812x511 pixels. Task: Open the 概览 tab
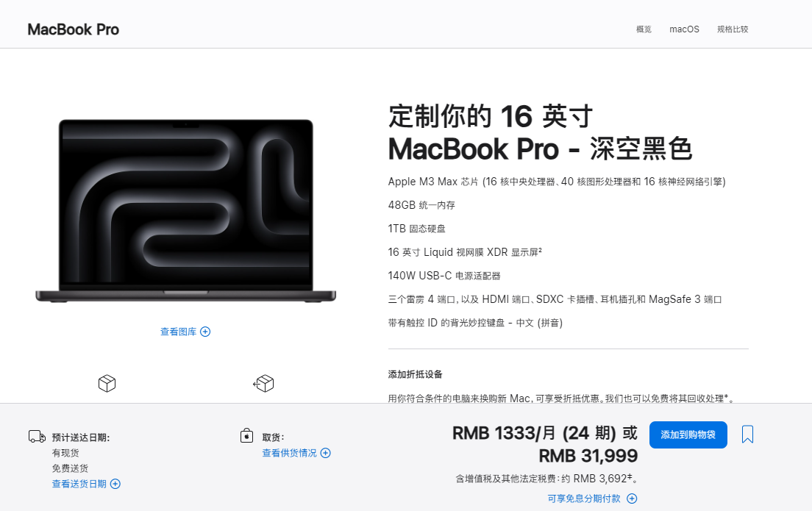tap(644, 29)
